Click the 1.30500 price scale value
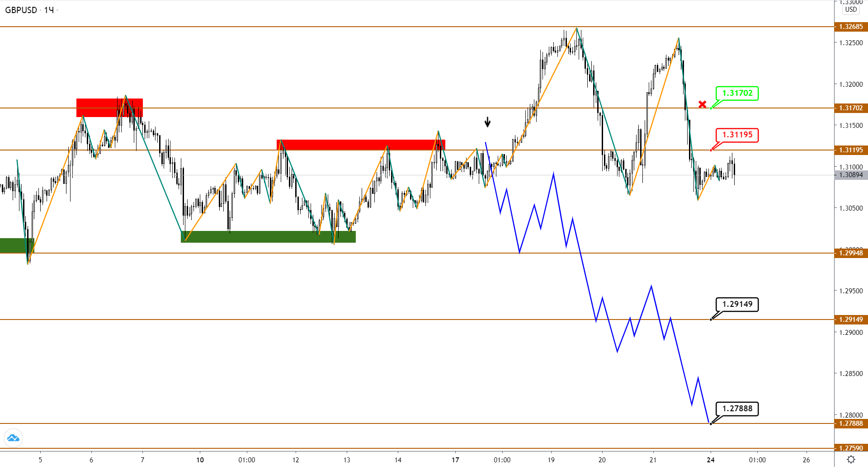Viewport: 868px width, 470px height. (x=851, y=208)
